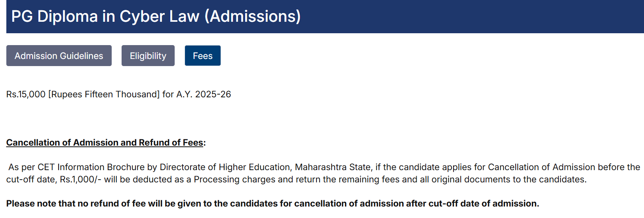Click the "Rs.15,000" fee amount
Viewport: 644px width, 218px height.
click(26, 94)
